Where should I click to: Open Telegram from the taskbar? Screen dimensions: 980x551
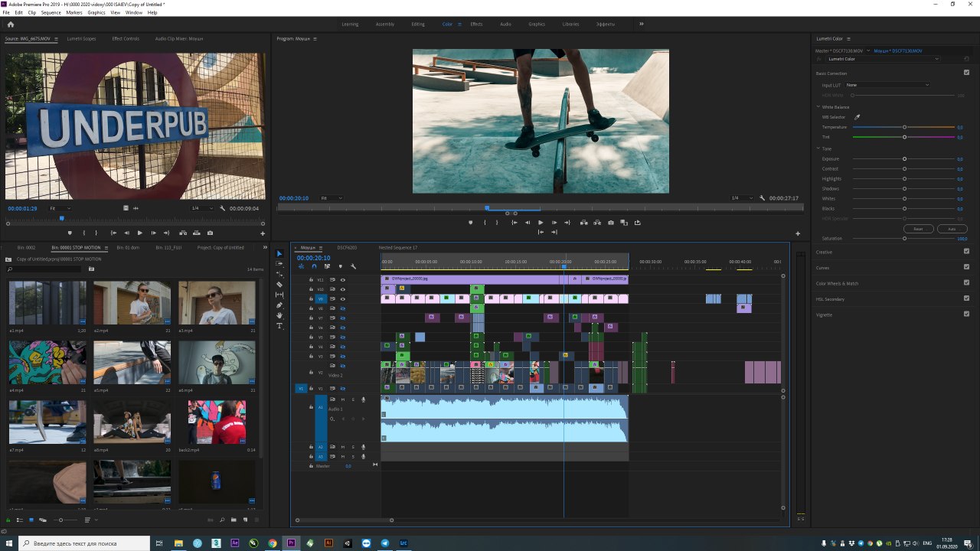[x=385, y=543]
